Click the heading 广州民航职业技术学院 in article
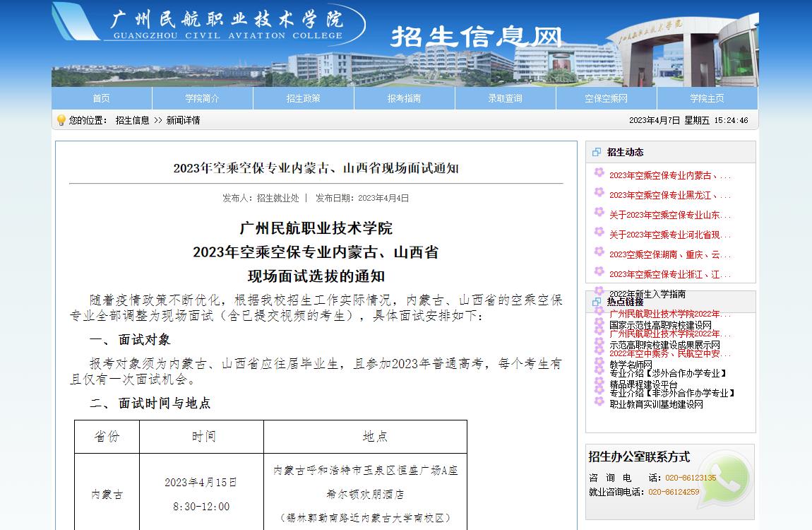812x530 pixels. pos(316,228)
